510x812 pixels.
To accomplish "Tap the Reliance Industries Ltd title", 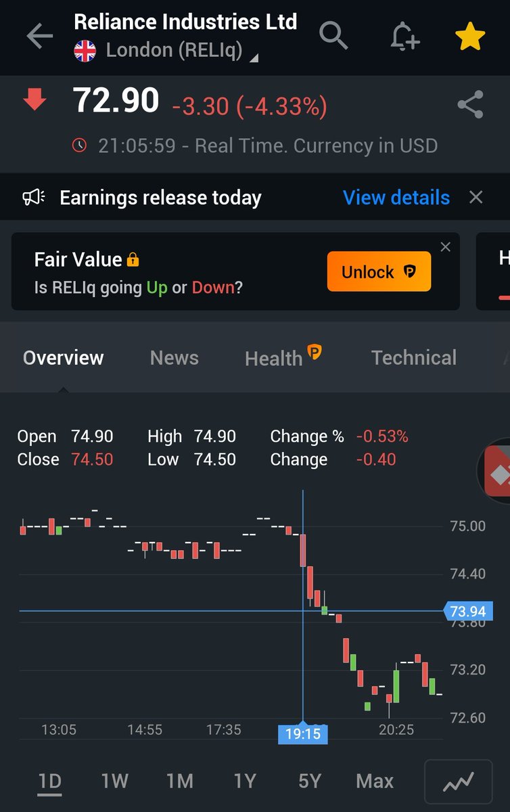I will point(185,22).
